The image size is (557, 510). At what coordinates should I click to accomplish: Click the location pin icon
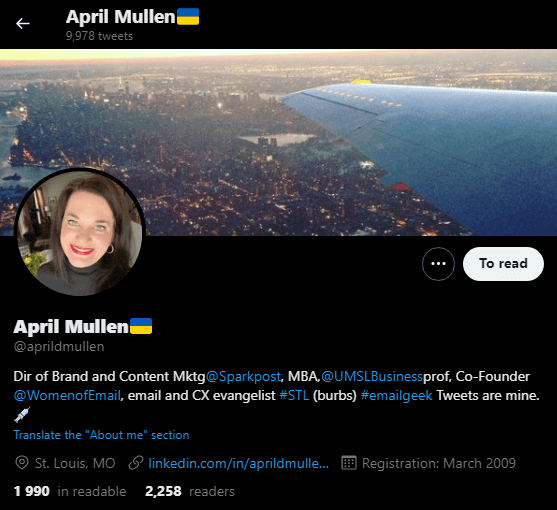coord(22,463)
